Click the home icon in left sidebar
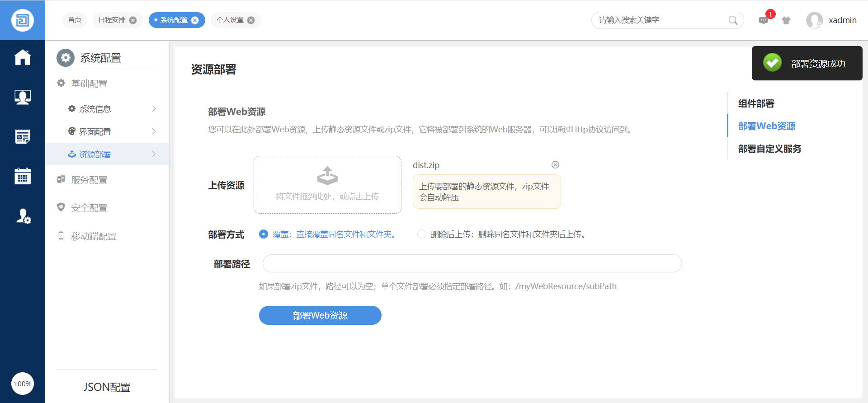 click(23, 57)
